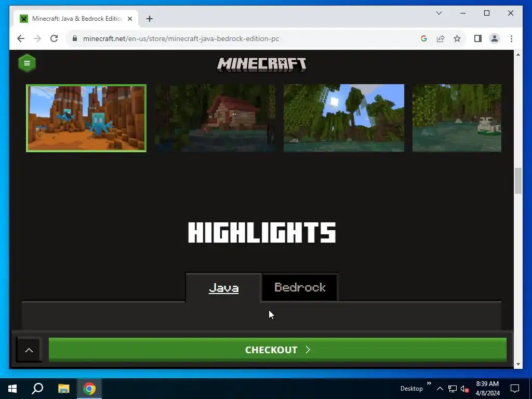Click the Minecraft logo at top
The height and width of the screenshot is (399, 532).
(262, 64)
